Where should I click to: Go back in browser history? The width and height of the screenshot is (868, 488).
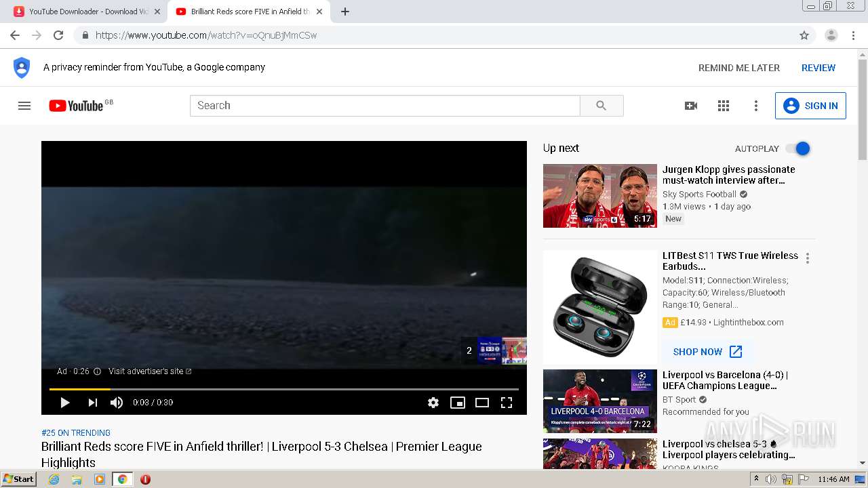click(15, 35)
